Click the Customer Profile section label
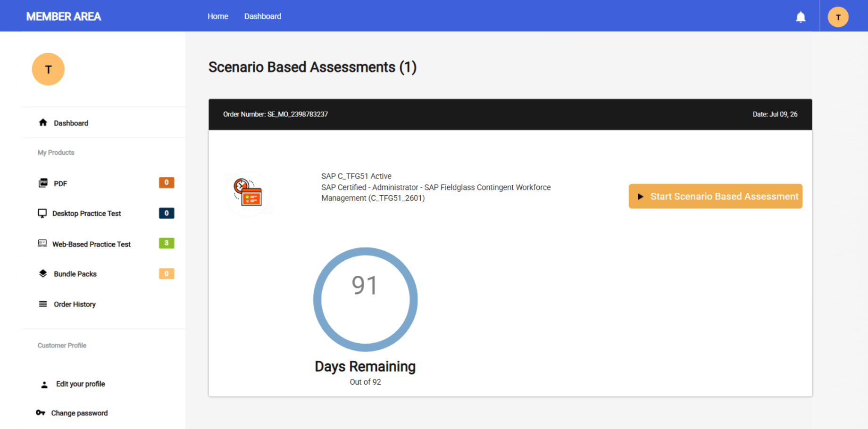The image size is (868, 429). tap(62, 346)
